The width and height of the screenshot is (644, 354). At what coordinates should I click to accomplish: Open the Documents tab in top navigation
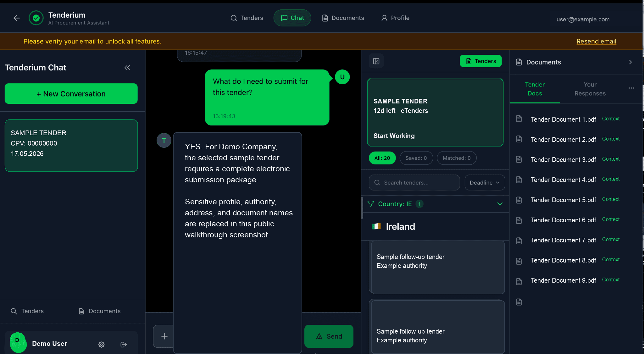pos(343,18)
